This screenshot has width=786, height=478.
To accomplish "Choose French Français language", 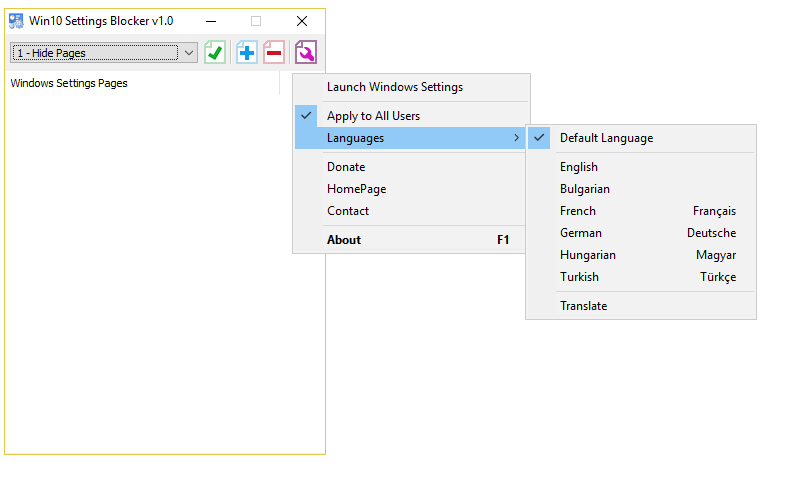I will pos(641,211).
